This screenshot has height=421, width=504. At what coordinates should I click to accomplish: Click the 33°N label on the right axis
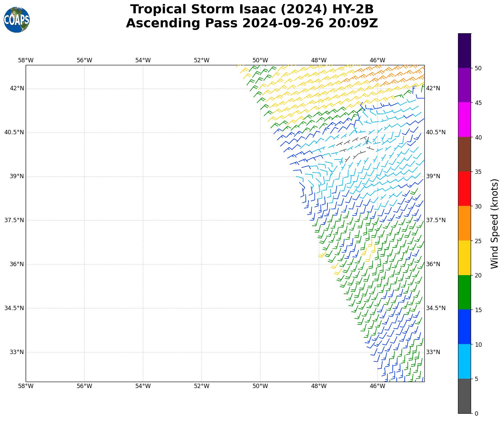(x=433, y=352)
